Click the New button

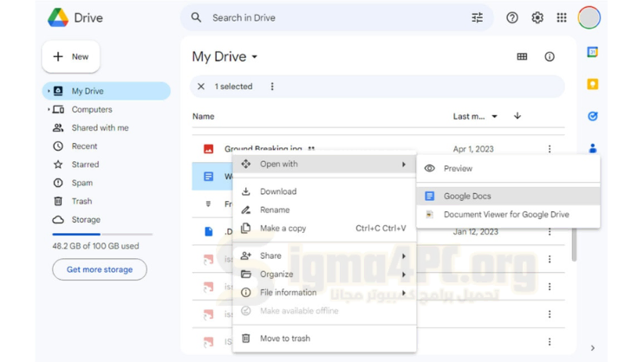[71, 56]
